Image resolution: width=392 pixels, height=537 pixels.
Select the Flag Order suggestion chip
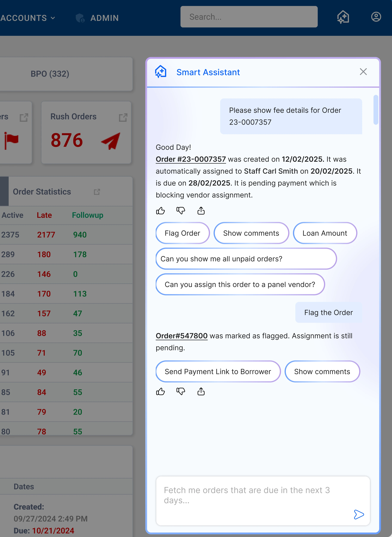point(182,233)
